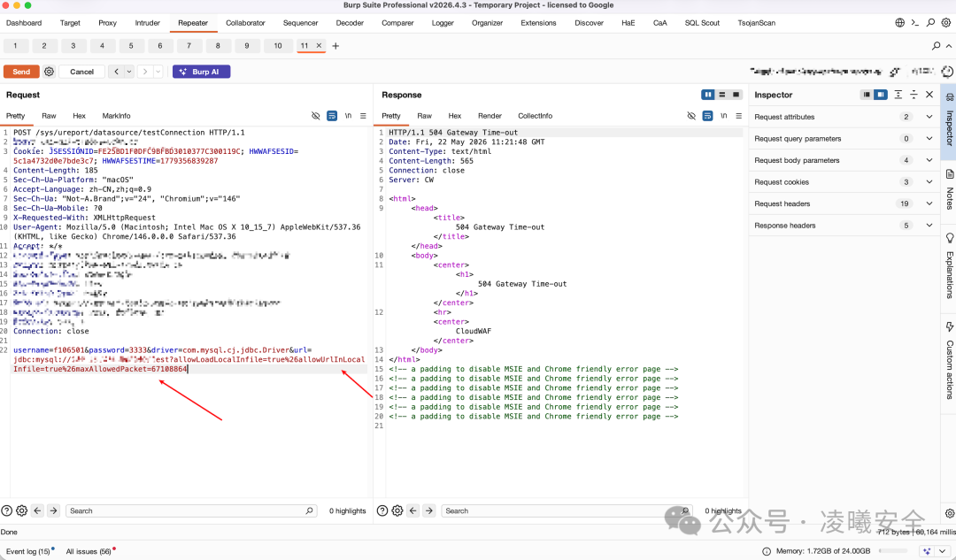Launch Burp AI
This screenshot has width=956, height=560.
[201, 72]
